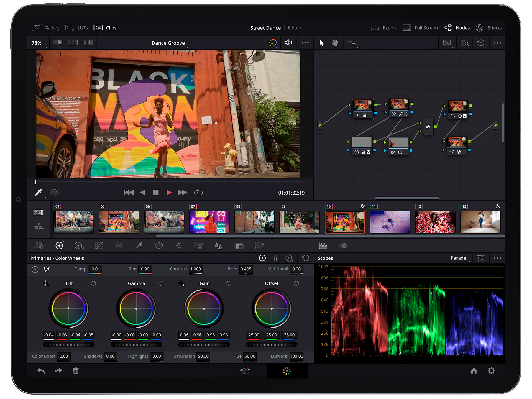Open the Power Windows panel

click(159, 245)
